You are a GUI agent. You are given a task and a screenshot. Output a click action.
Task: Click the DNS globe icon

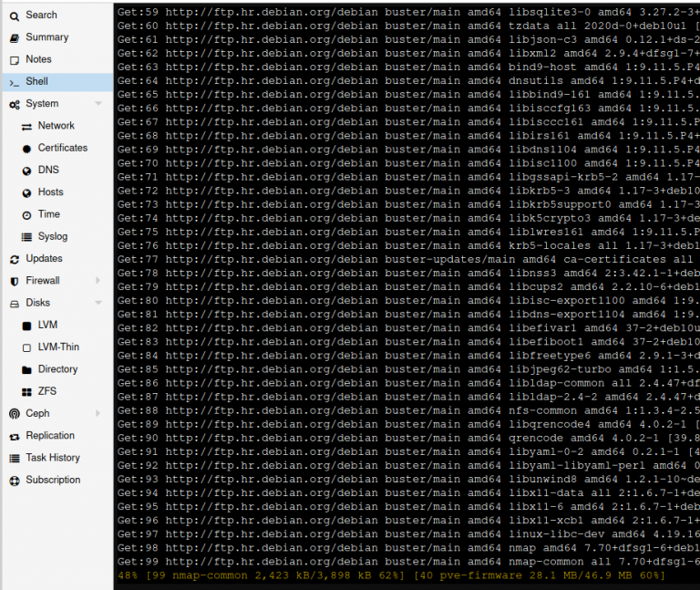[27, 171]
